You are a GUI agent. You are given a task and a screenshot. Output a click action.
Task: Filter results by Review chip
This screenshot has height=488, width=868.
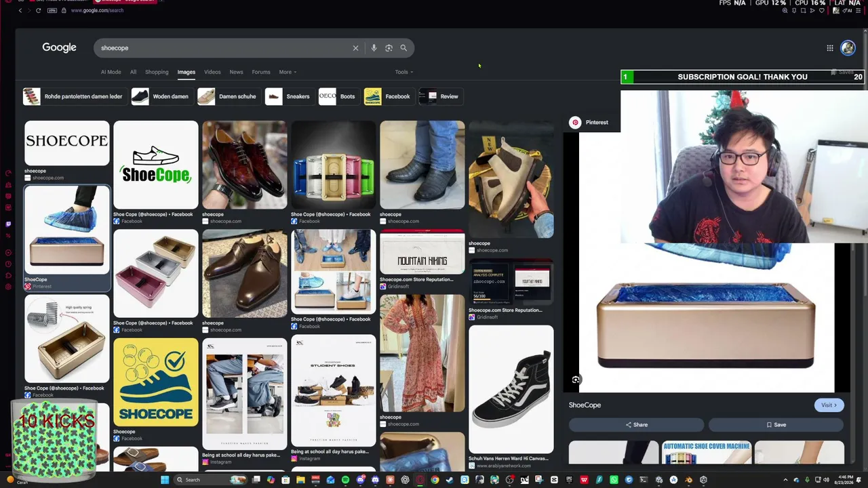click(x=439, y=96)
